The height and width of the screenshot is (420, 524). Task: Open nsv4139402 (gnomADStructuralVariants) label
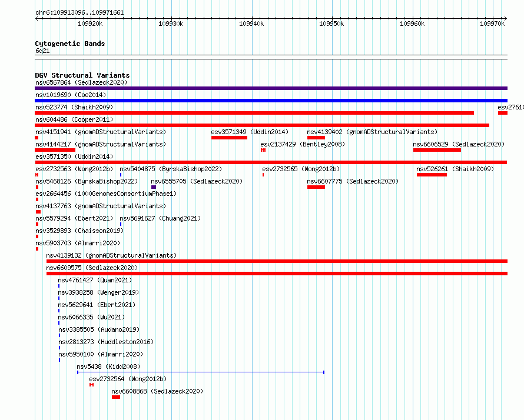tap(372, 132)
